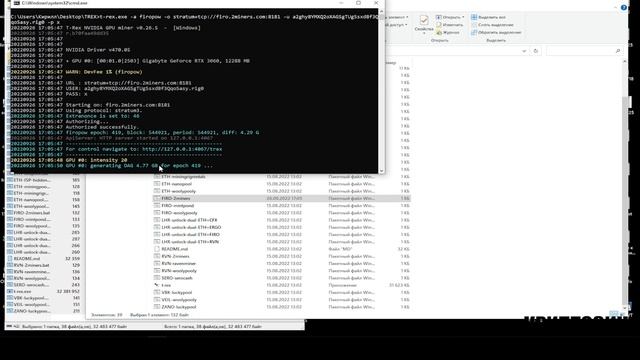Select the VDS-woolypooly file in Explorer list
Viewport: 640px width, 360px height.
(x=178, y=300)
